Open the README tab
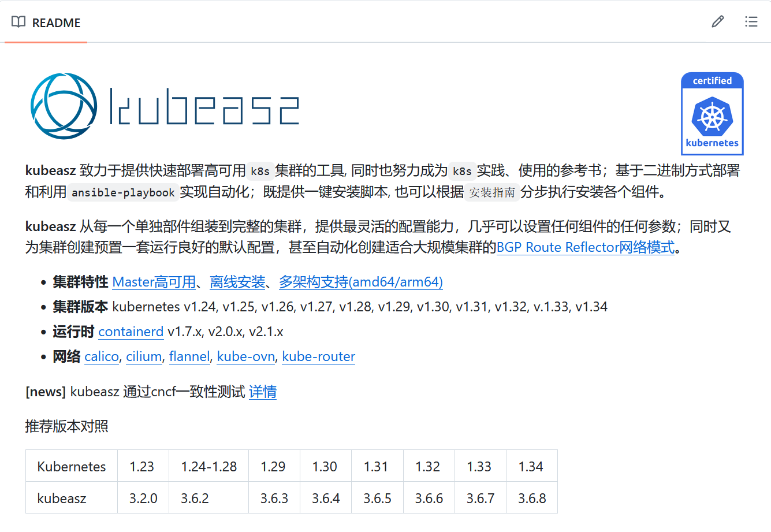The height and width of the screenshot is (532, 771). 46,23
